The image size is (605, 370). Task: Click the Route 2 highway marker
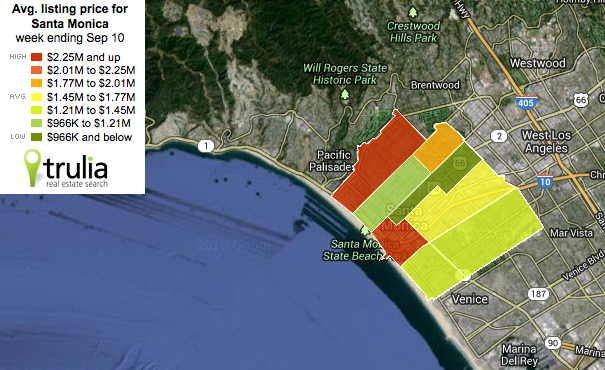[499, 136]
